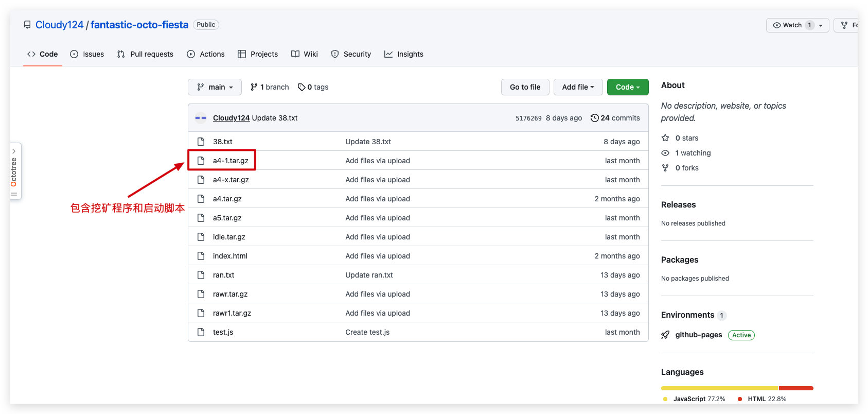
Task: Click the 0 stars link
Action: pyautogui.click(x=680, y=138)
